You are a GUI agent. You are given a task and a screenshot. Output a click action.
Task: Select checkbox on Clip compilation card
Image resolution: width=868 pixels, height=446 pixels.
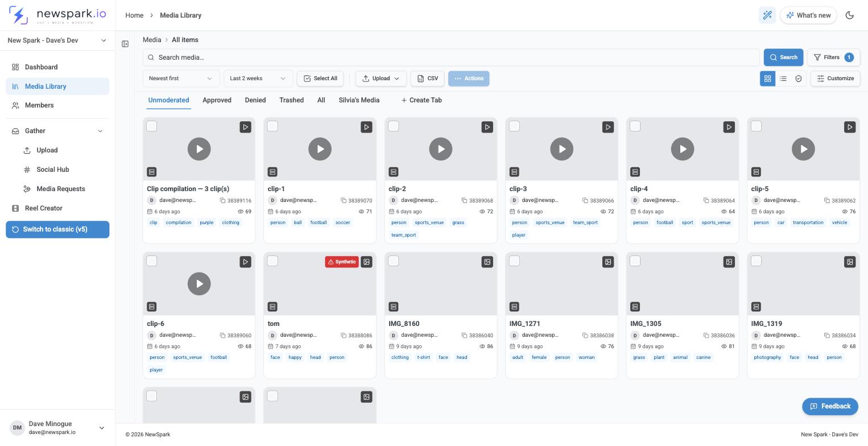coord(152,126)
